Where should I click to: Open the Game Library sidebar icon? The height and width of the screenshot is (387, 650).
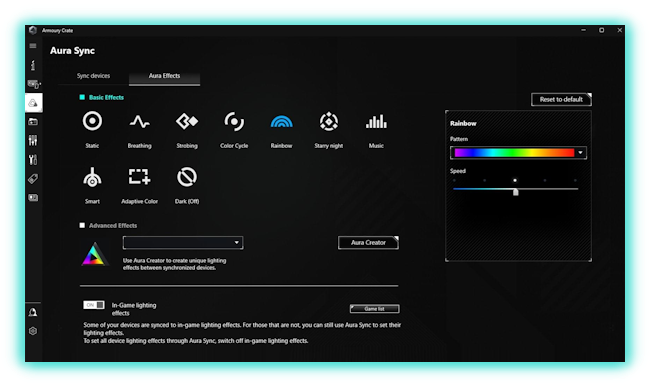(33, 121)
